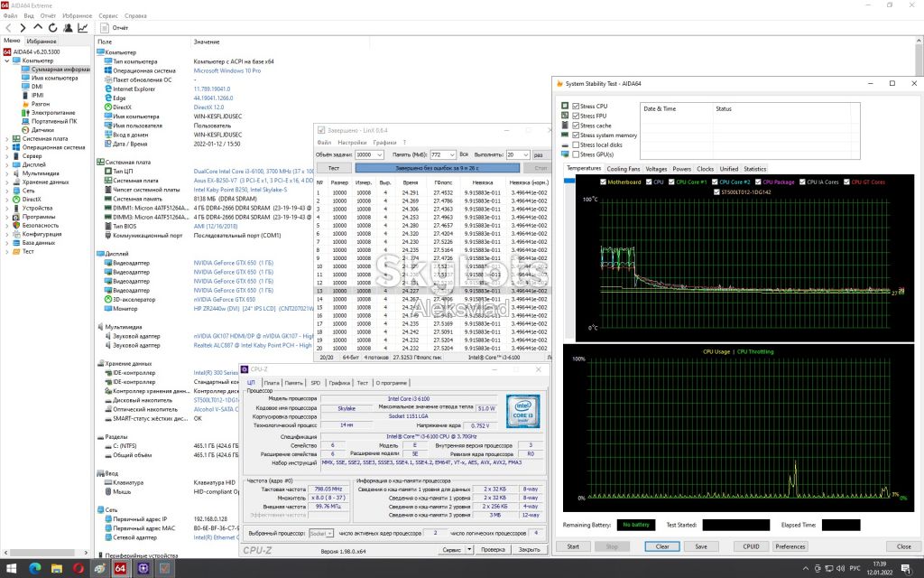This screenshot has width=924, height=578.
Task: Click volume icon in system tray
Action: pos(840,569)
